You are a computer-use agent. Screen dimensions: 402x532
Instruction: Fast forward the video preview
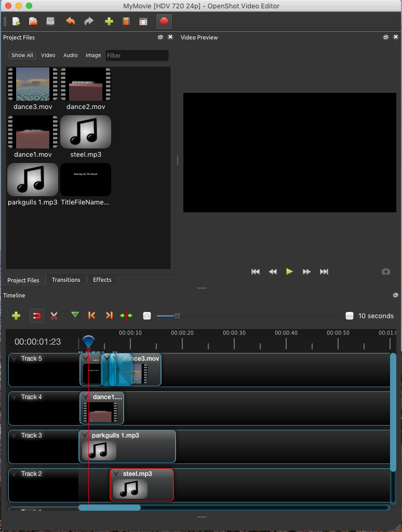click(306, 271)
